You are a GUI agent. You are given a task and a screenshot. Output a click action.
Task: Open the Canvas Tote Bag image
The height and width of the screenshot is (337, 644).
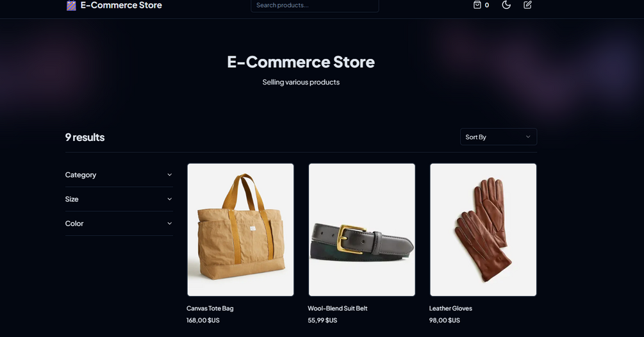[x=241, y=230]
